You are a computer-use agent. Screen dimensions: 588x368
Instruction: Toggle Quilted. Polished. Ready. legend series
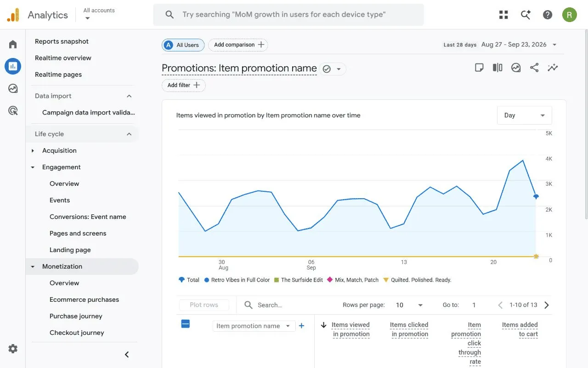click(x=417, y=280)
